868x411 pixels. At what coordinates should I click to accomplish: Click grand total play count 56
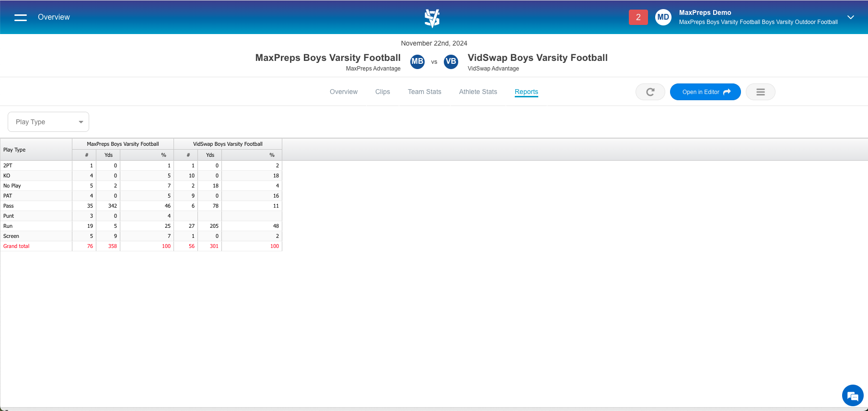tap(192, 246)
